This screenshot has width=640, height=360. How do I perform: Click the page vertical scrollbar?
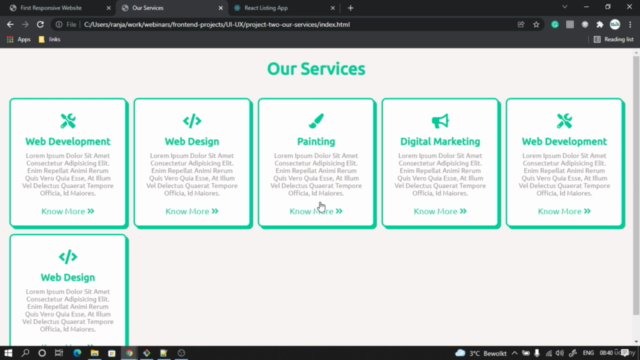point(636,186)
